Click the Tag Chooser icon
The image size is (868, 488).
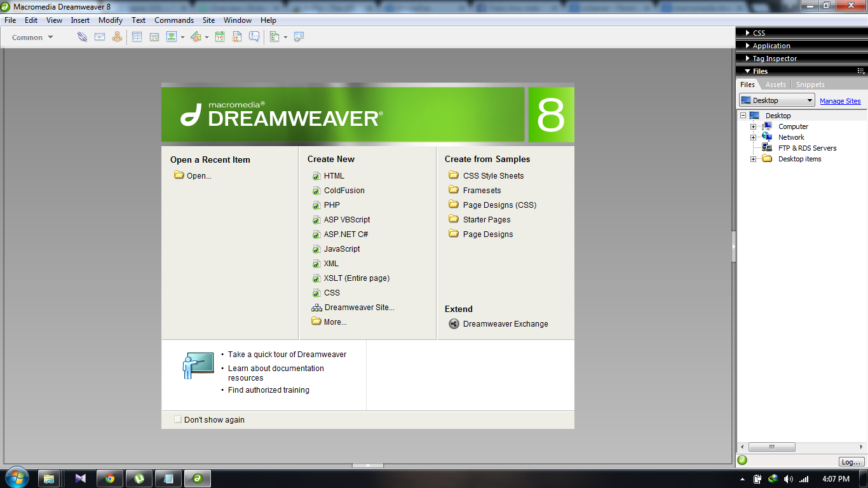(299, 37)
